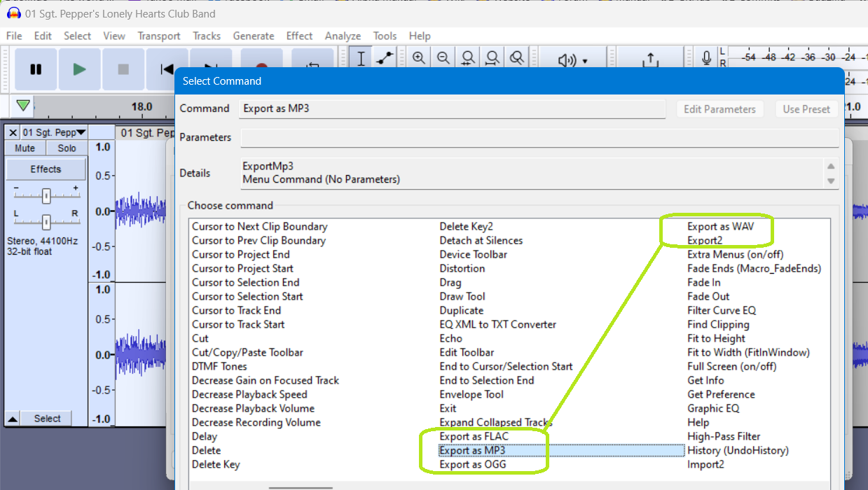Open the Analyze menu
The height and width of the screenshot is (490, 868).
click(x=343, y=36)
